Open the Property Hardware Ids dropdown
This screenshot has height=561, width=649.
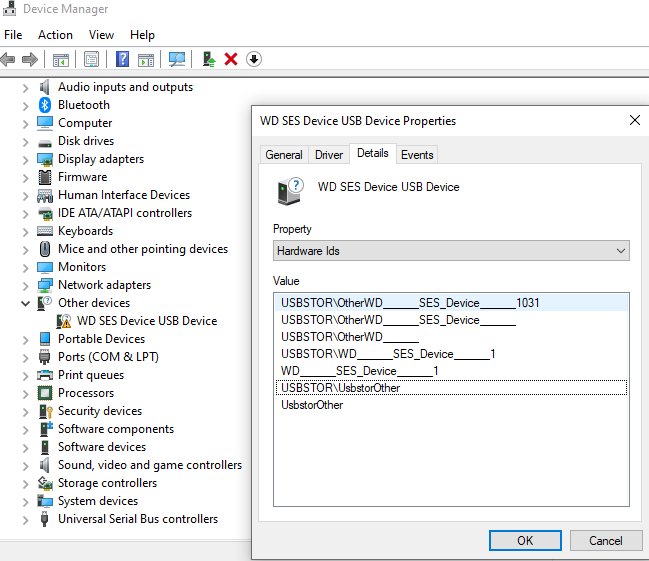coord(451,251)
